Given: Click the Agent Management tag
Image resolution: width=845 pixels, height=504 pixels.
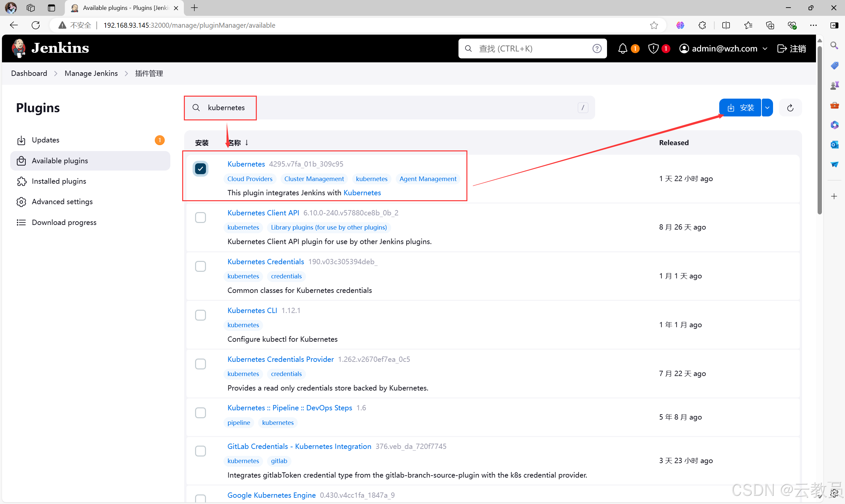Looking at the screenshot, I should 428,179.
